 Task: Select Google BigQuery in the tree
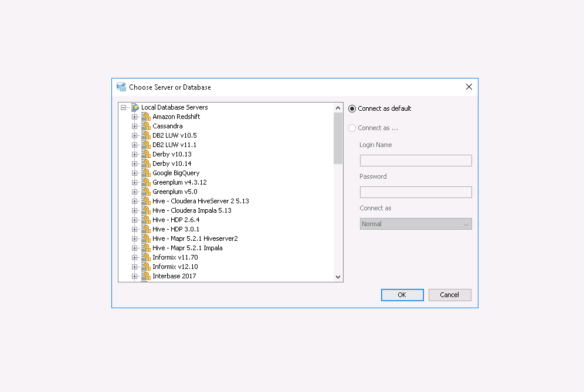click(176, 173)
